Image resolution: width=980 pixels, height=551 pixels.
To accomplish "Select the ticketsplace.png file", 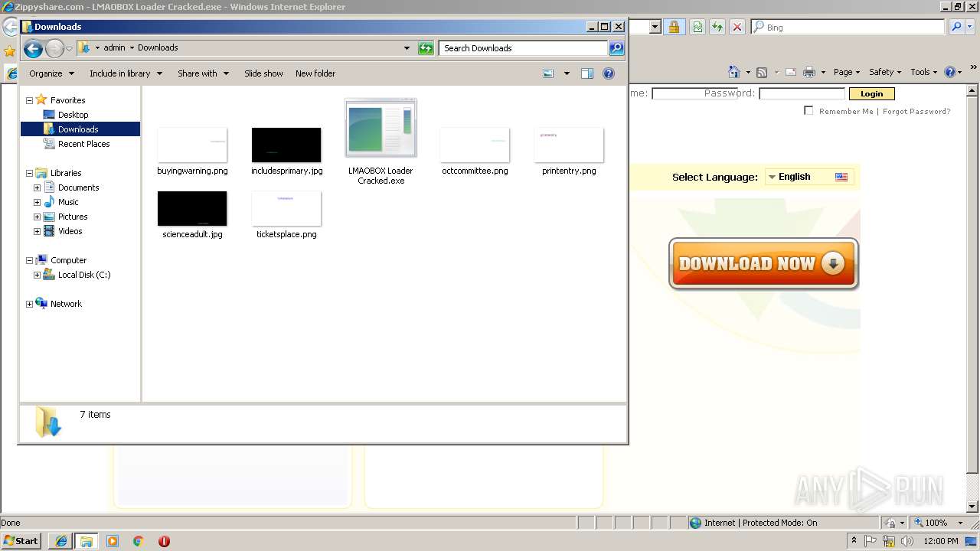I will [286, 215].
